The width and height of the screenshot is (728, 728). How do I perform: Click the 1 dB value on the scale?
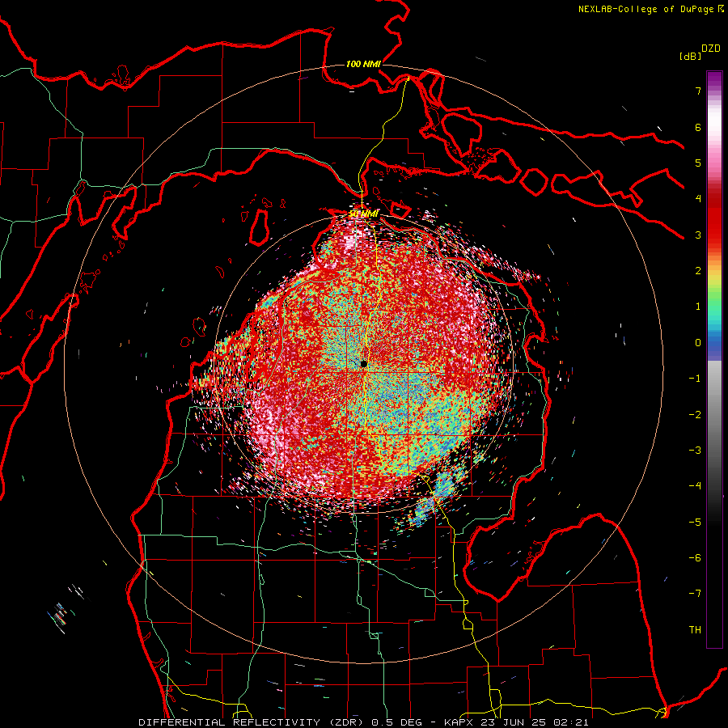point(698,307)
